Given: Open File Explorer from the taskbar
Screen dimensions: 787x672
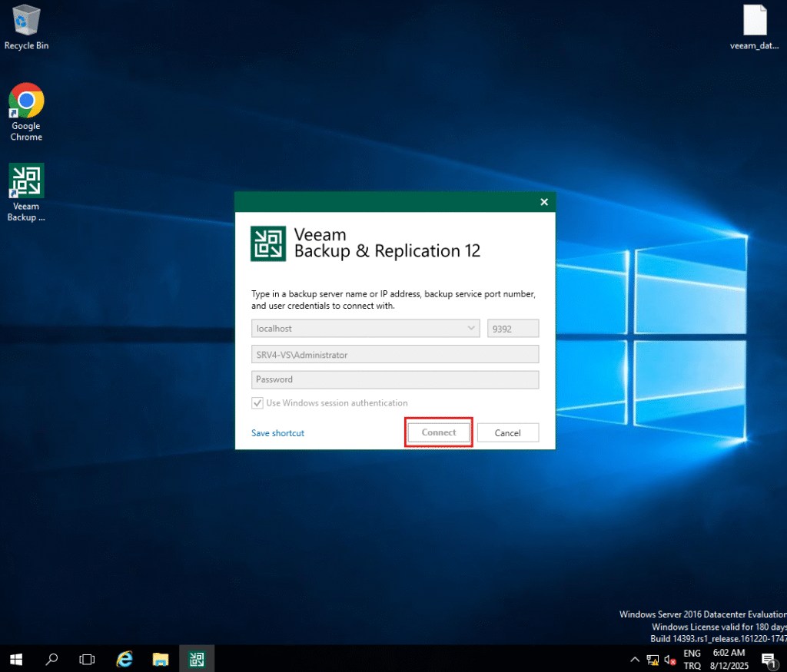Looking at the screenshot, I should [x=161, y=659].
